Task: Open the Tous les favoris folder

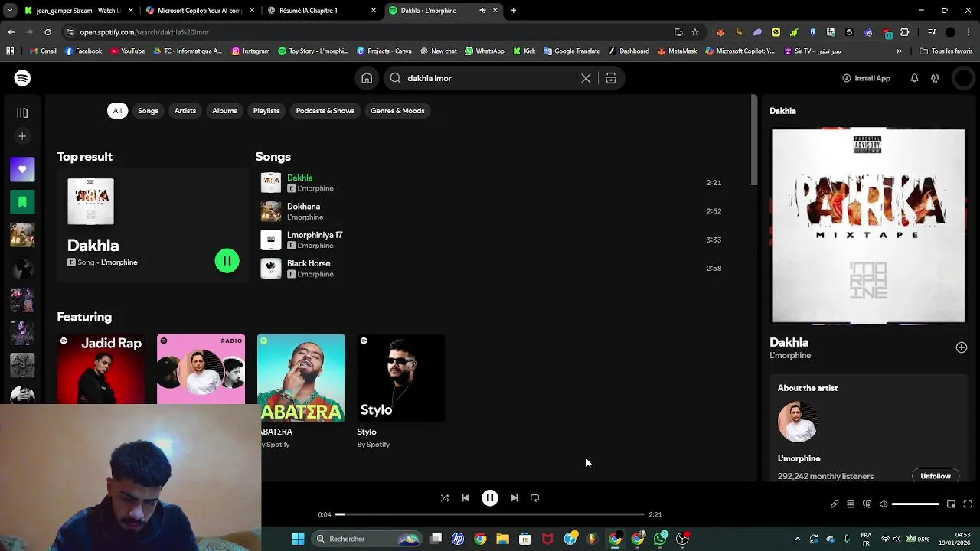Action: (946, 51)
